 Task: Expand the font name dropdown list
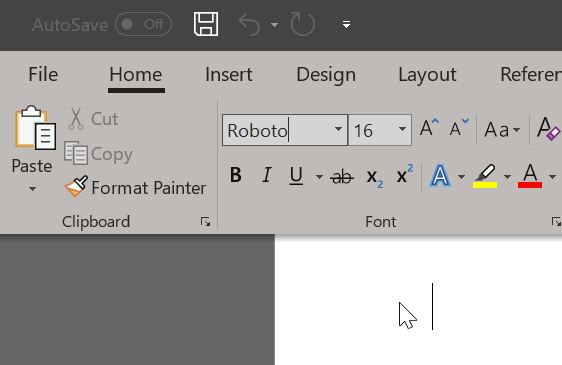click(x=338, y=129)
